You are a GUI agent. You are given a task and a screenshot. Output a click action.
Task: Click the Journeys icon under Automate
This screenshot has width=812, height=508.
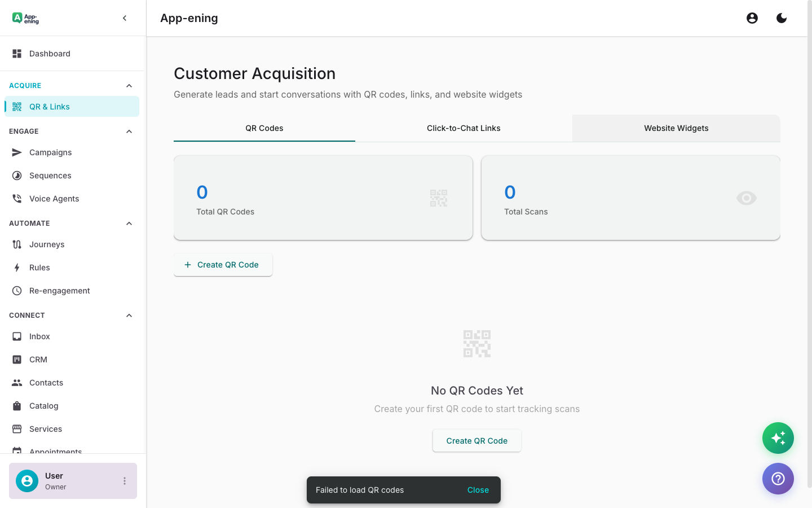(x=17, y=244)
